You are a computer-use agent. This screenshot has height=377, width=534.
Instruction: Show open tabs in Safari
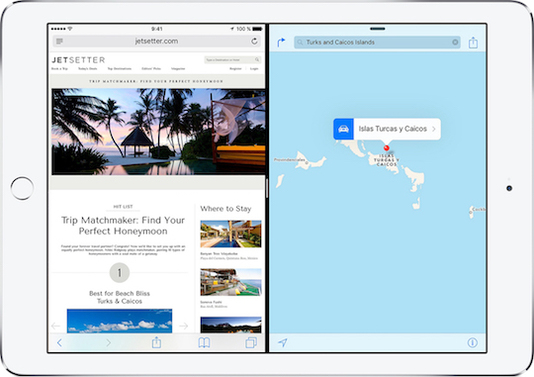(251, 342)
